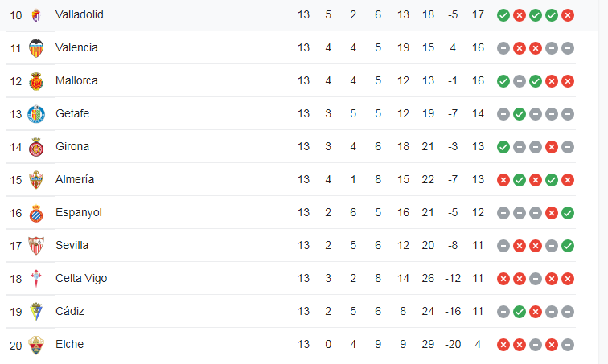
Task: Click Espanyol's latest green win icon
Action: pos(568,213)
